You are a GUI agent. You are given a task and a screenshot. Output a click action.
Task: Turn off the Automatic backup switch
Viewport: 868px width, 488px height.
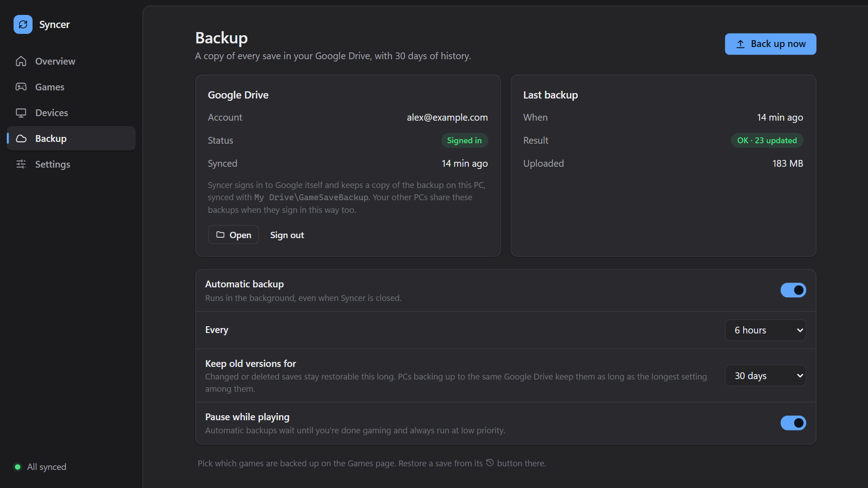pyautogui.click(x=793, y=290)
